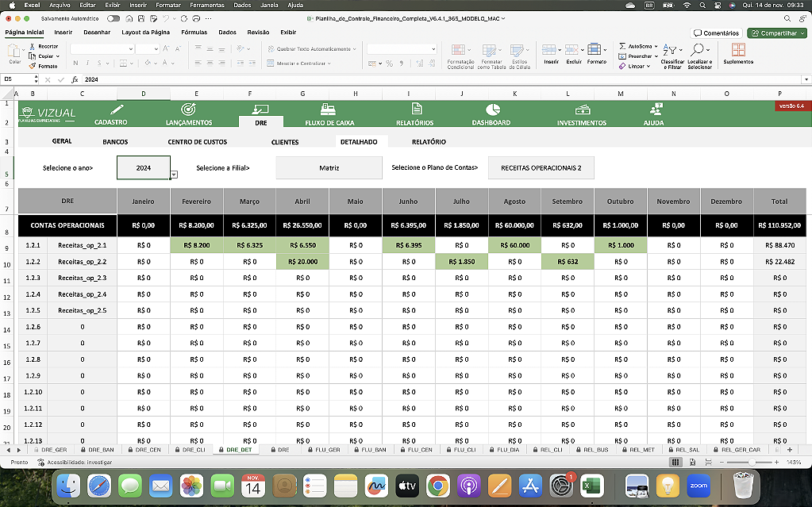This screenshot has width=812, height=507.
Task: Select the R$ 20.000 cell in Abril
Action: coord(302,262)
